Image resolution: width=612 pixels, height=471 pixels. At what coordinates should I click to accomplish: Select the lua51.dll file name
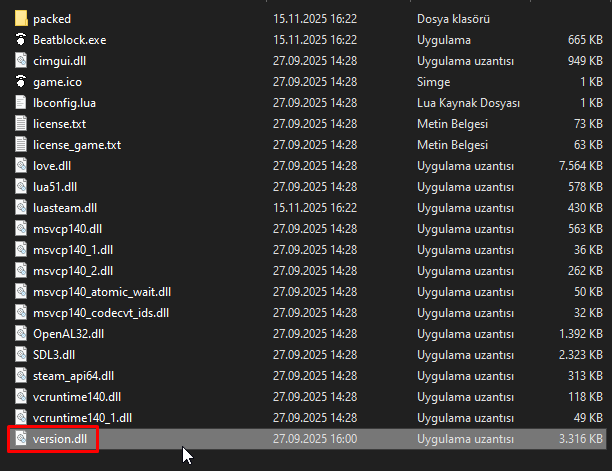pyautogui.click(x=55, y=187)
